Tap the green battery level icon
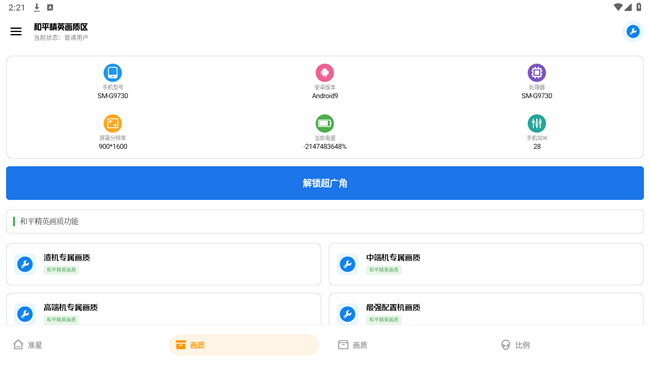Viewport: 650px width, 365px height. point(325,123)
